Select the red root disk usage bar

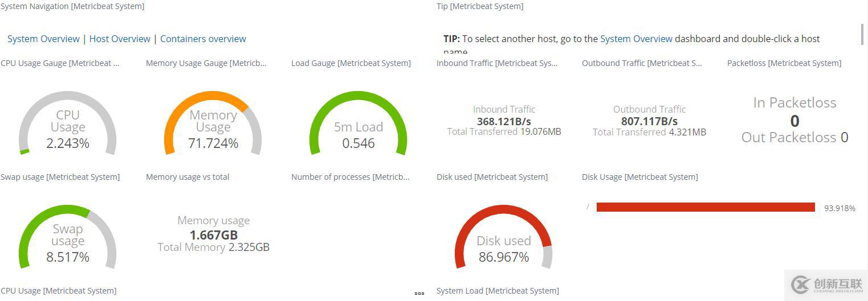[x=706, y=207]
